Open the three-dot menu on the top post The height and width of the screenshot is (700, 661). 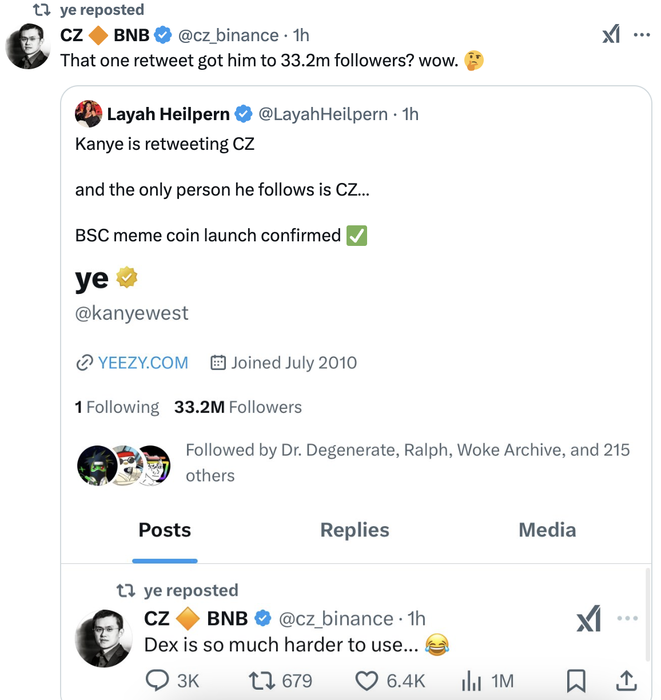coord(642,35)
